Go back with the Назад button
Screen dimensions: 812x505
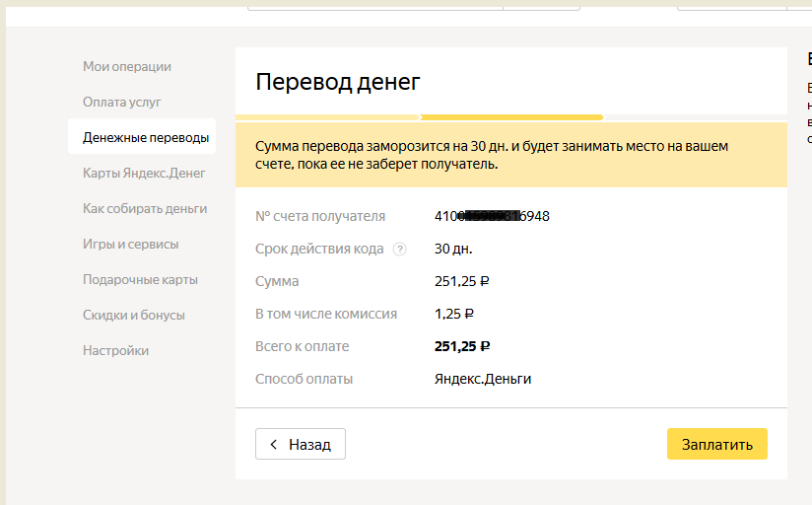pyautogui.click(x=301, y=444)
